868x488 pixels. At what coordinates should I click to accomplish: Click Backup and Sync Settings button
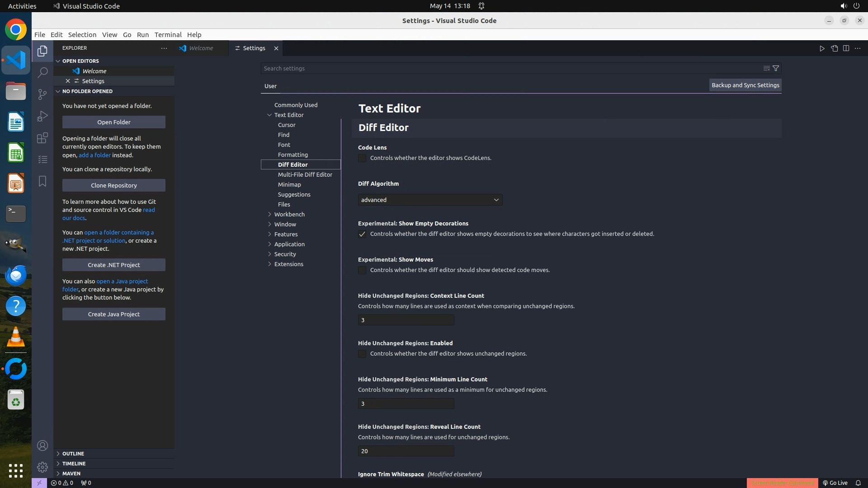click(745, 85)
